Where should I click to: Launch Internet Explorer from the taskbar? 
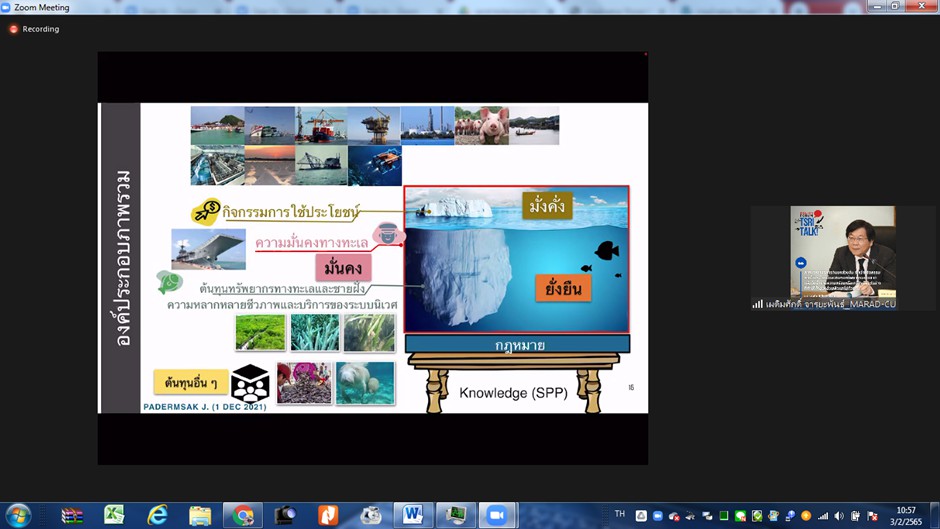point(157,515)
